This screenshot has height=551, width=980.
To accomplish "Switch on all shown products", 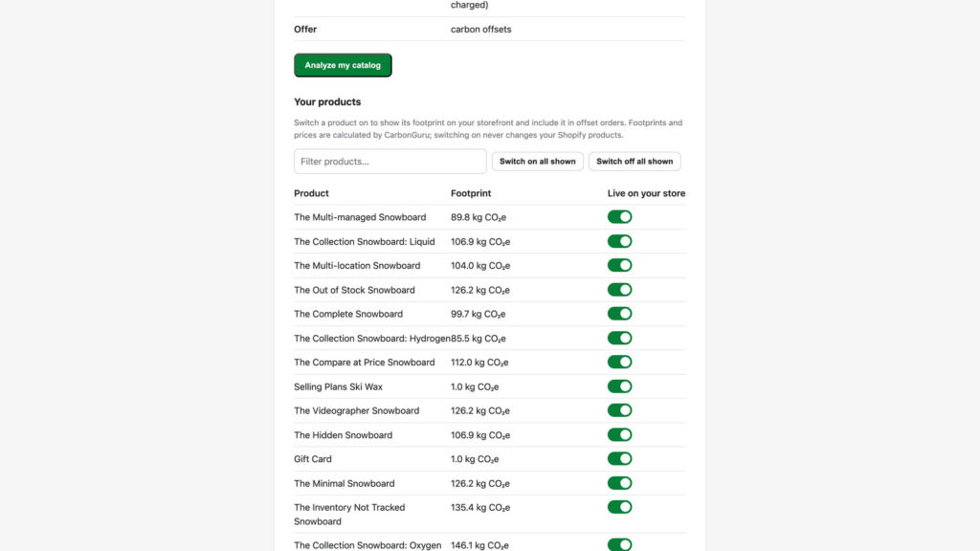I will point(538,161).
